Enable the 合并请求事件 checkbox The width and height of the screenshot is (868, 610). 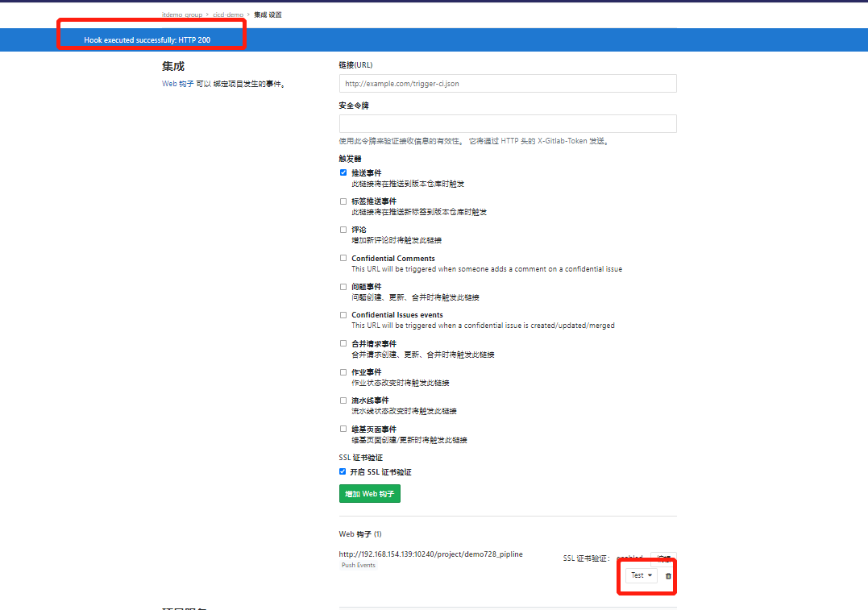pyautogui.click(x=343, y=344)
